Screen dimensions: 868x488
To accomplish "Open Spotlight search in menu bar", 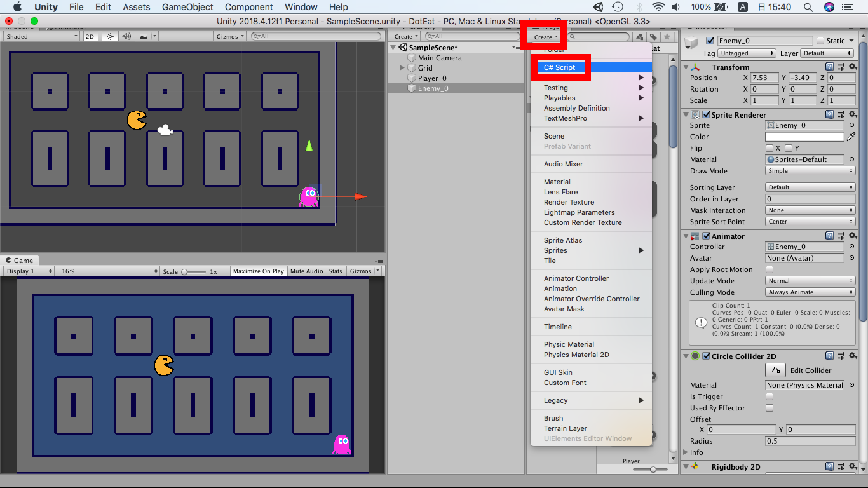I will 808,7.
